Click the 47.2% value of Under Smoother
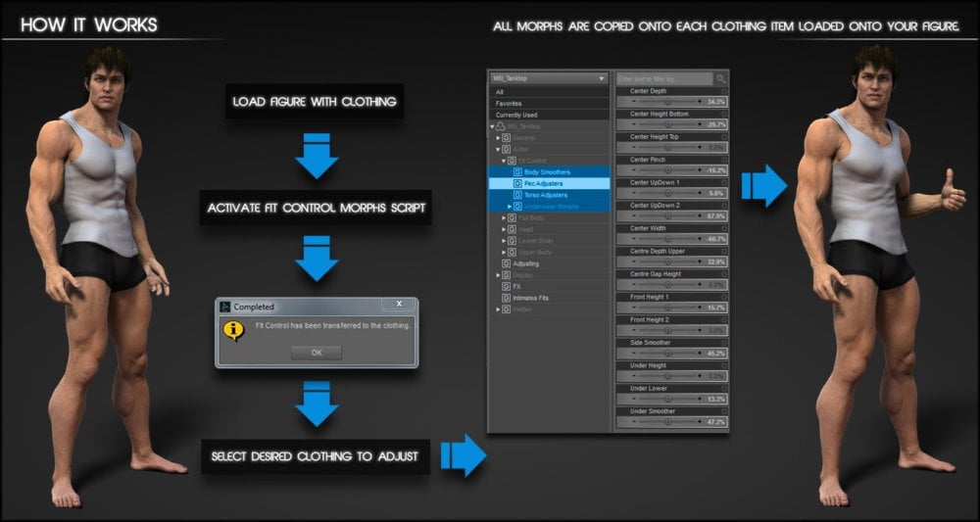 716,422
